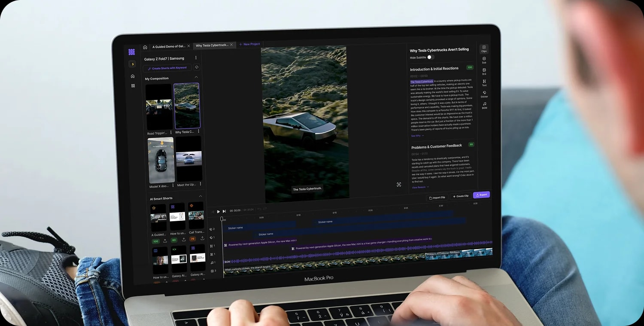Click the cloud download icon beside Create Shorts

click(197, 67)
